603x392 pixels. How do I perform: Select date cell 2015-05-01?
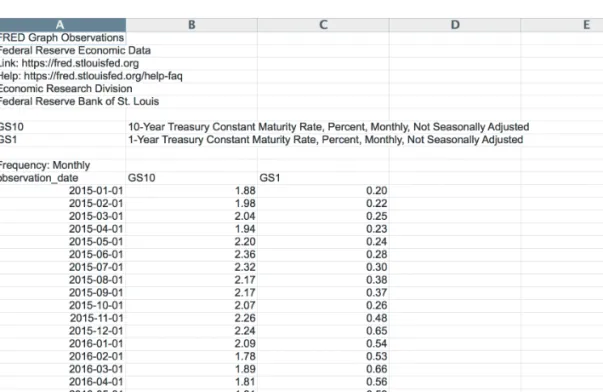click(x=63, y=241)
